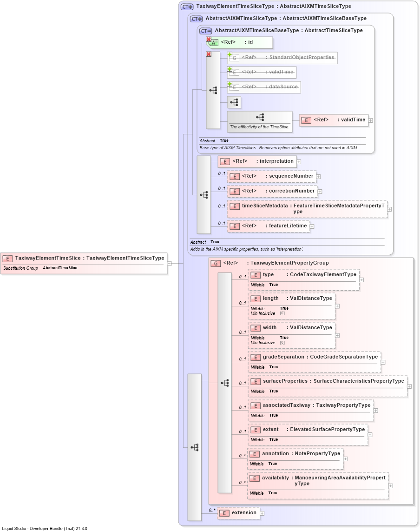Click the green plus on StandardObjectProperties
This screenshot has height=531, width=420.
click(230, 54)
